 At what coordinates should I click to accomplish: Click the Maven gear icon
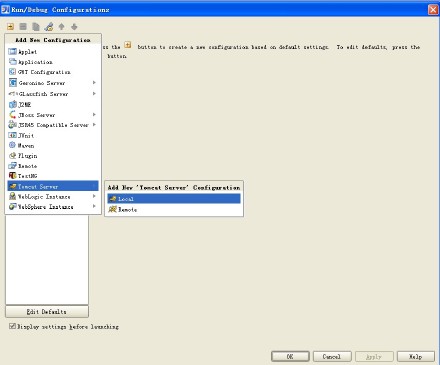13,145
